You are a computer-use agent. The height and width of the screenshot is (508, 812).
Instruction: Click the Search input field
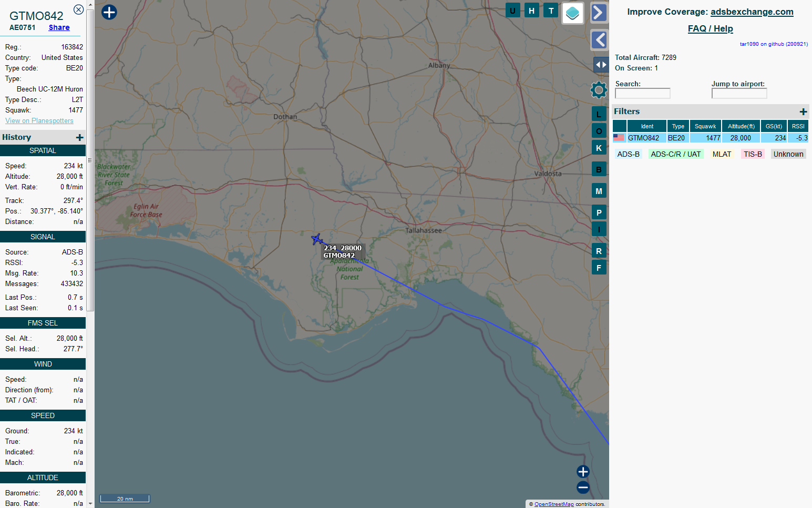click(x=642, y=93)
